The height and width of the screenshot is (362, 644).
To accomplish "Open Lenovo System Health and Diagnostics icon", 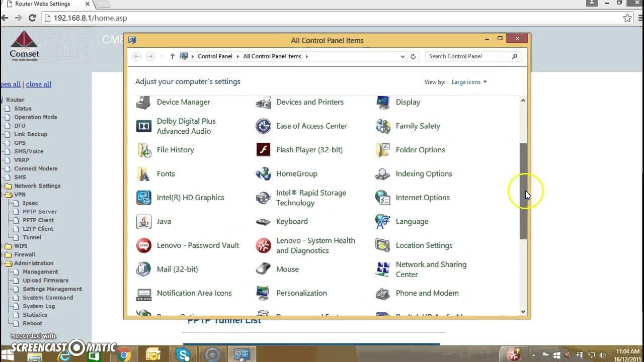I will (263, 245).
